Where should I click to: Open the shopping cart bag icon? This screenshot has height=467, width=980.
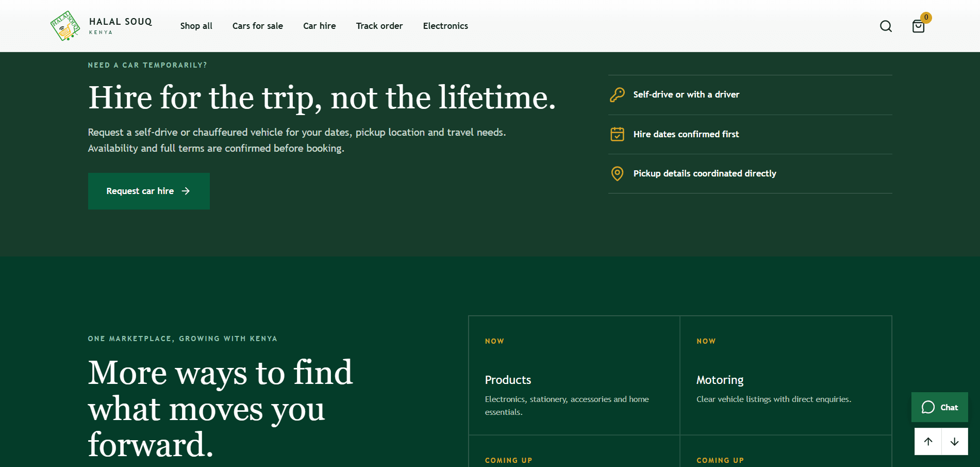918,26
